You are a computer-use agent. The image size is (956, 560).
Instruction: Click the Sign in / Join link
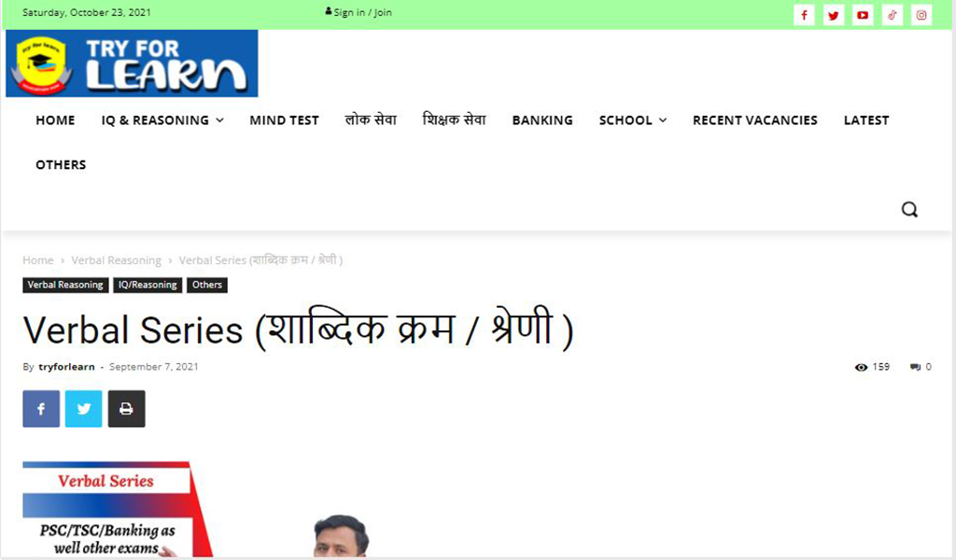[x=358, y=12]
